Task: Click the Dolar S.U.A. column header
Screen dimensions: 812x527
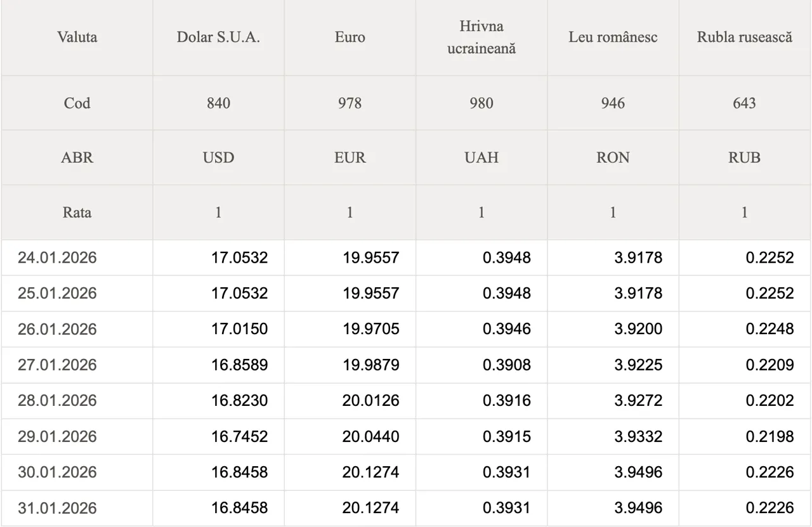Action: 218,37
